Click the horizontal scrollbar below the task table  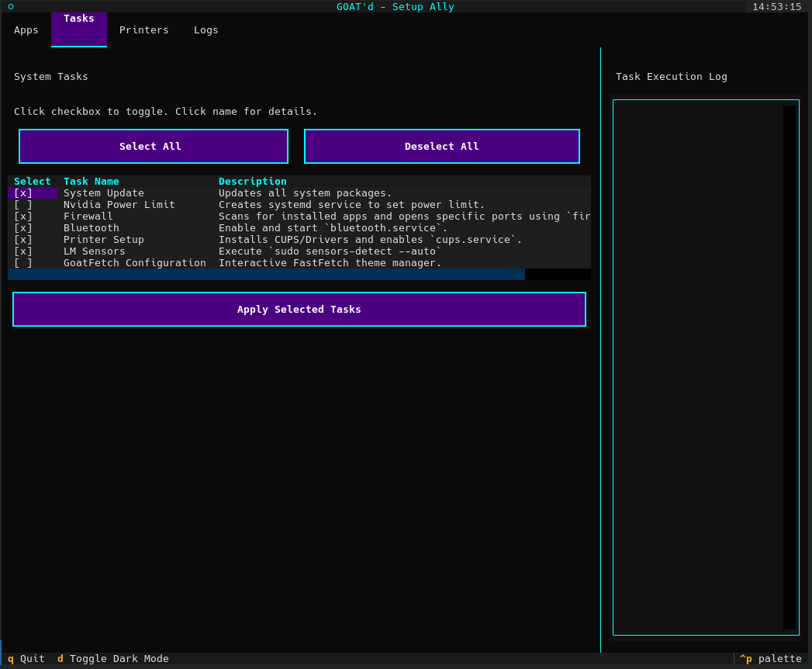click(268, 274)
